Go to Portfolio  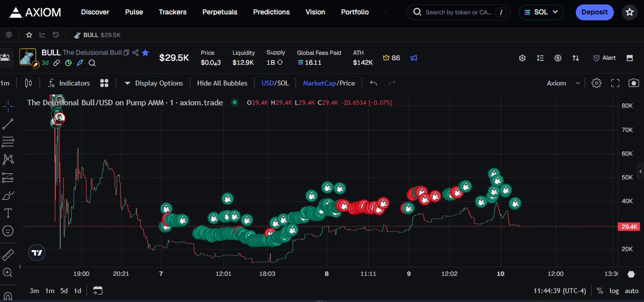tap(355, 12)
